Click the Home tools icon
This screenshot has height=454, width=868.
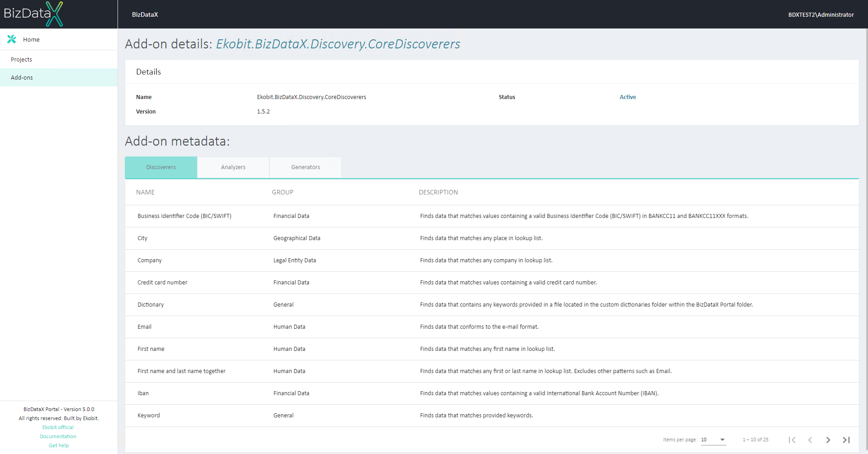12,39
